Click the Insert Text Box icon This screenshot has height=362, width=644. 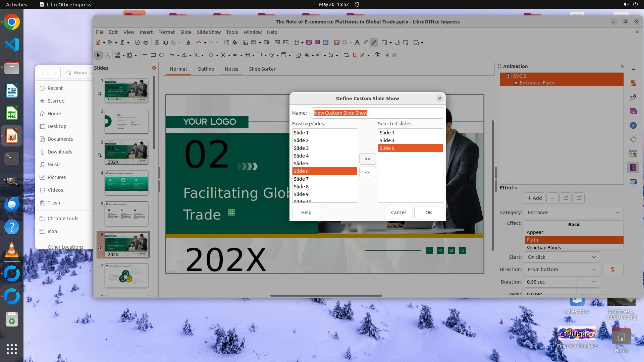(x=336, y=43)
